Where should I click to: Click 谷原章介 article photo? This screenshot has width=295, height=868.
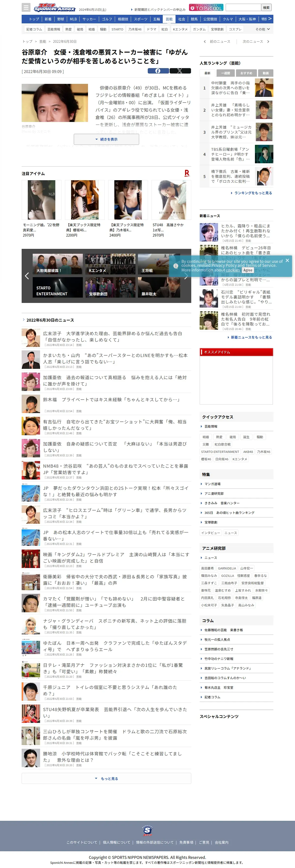click(55, 103)
